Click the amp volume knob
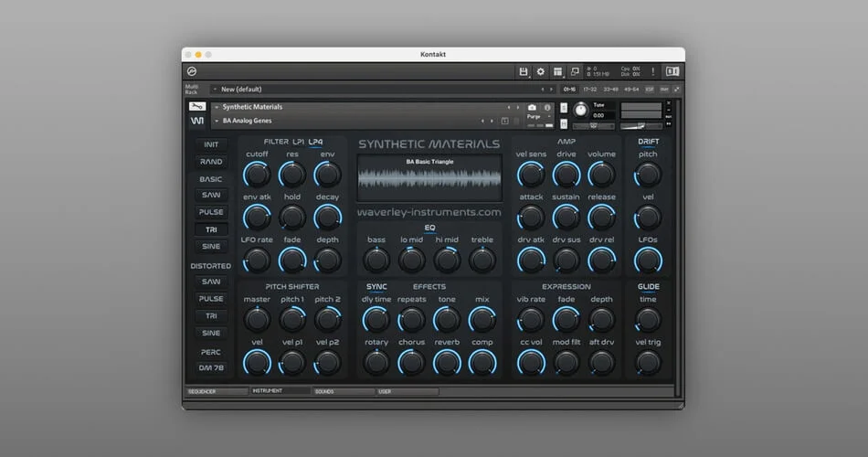868x457 pixels. [x=601, y=175]
